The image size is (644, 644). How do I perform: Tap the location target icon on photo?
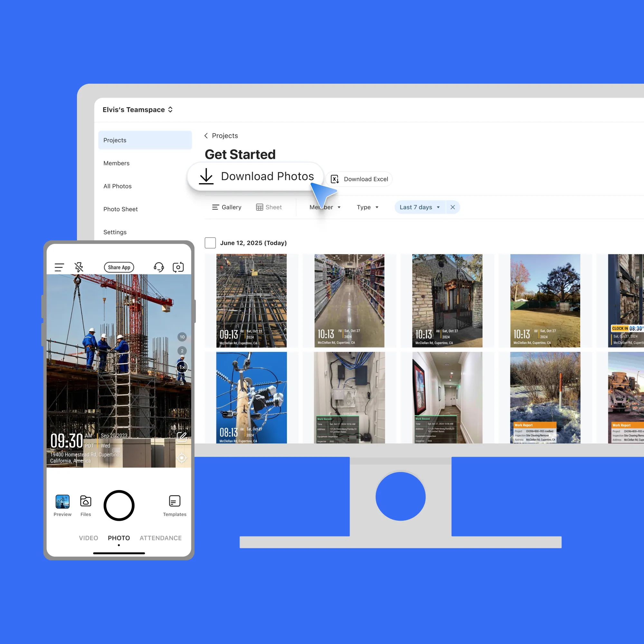(182, 458)
